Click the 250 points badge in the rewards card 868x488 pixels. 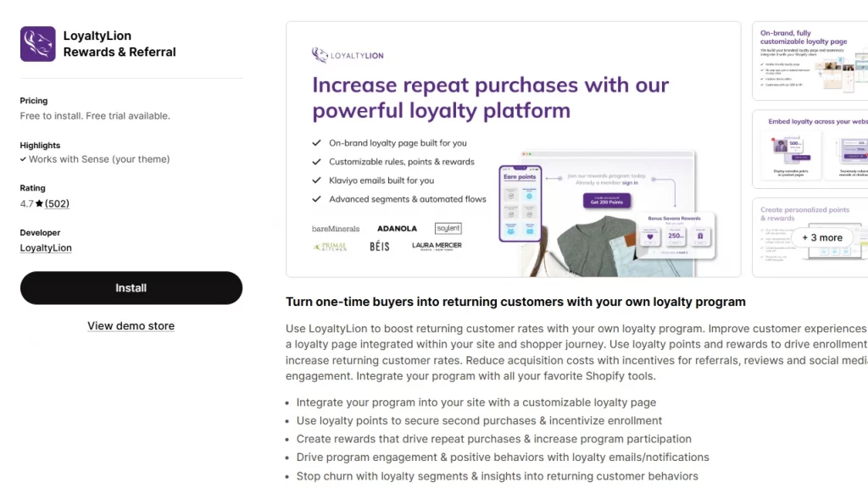675,235
